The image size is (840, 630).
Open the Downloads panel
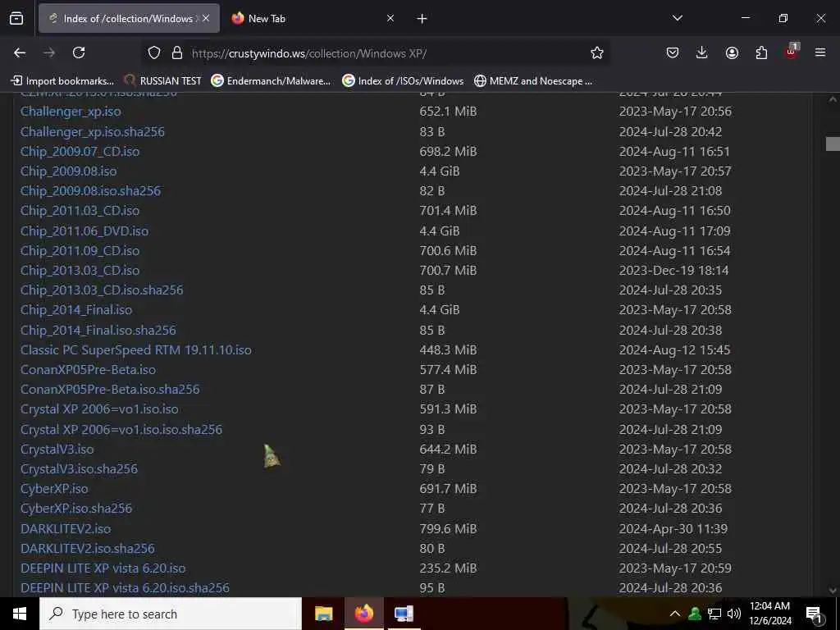tap(702, 52)
